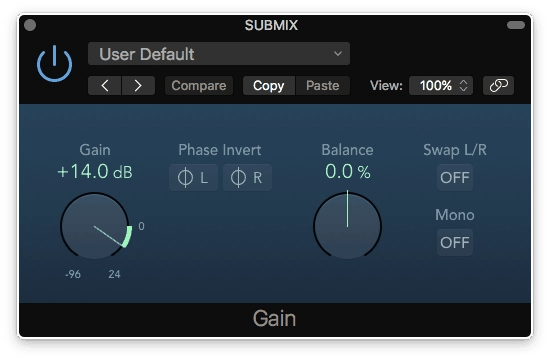
Task: Toggle Mono OFF button
Action: pyautogui.click(x=455, y=242)
